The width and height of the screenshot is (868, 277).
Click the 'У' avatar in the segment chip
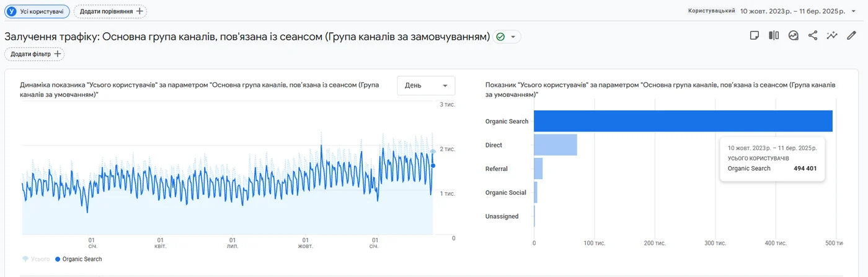tap(11, 11)
